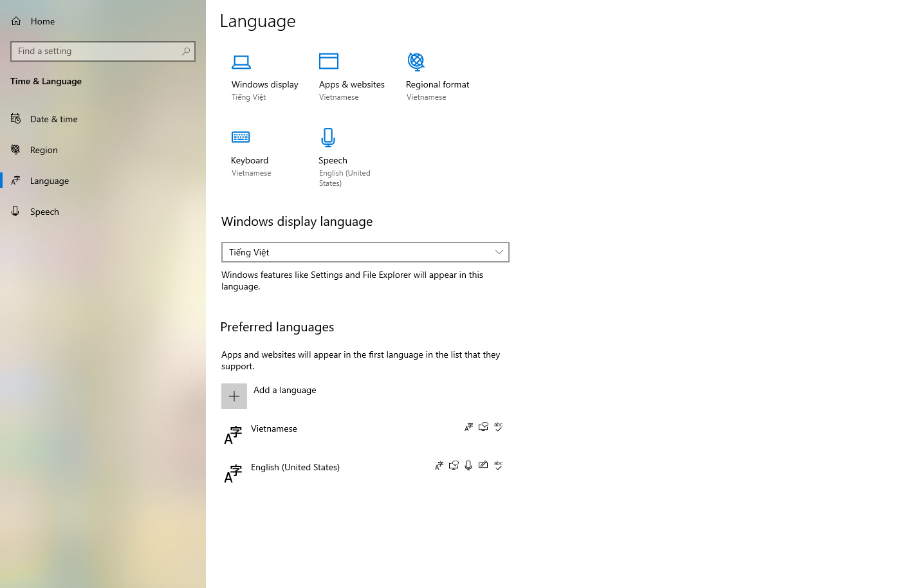913x588 pixels.
Task: Click English spell-check abc feature icon
Action: [498, 465]
